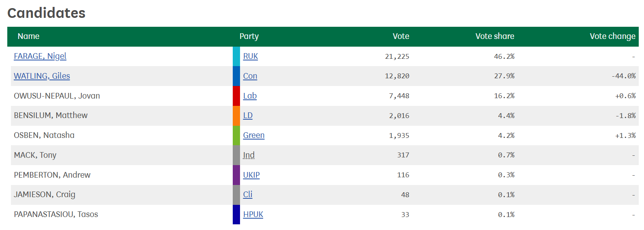Open the Cli party link
Image resolution: width=644 pixels, height=230 pixels.
click(x=248, y=194)
